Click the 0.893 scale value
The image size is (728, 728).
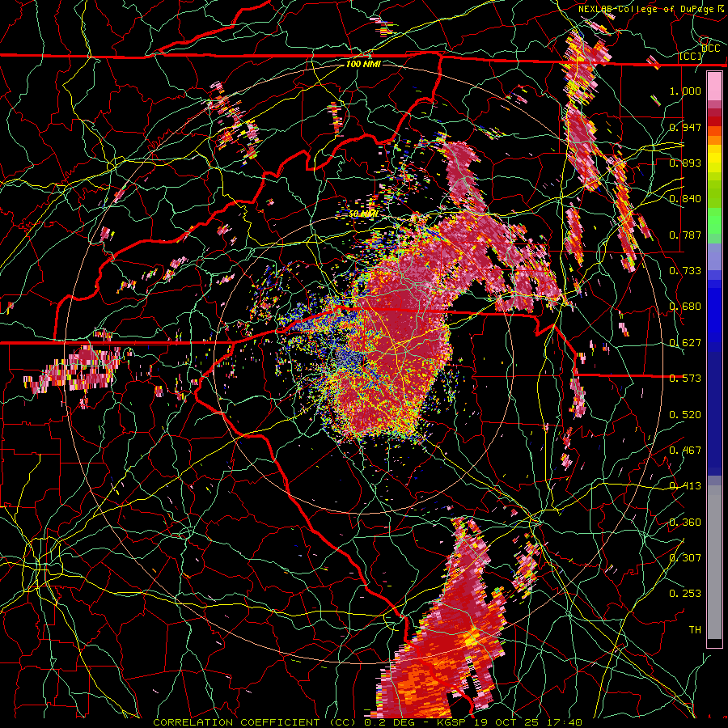click(685, 163)
